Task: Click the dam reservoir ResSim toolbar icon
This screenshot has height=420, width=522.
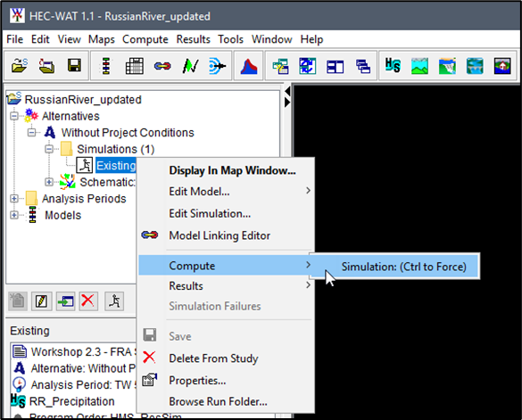Action: tap(447, 66)
